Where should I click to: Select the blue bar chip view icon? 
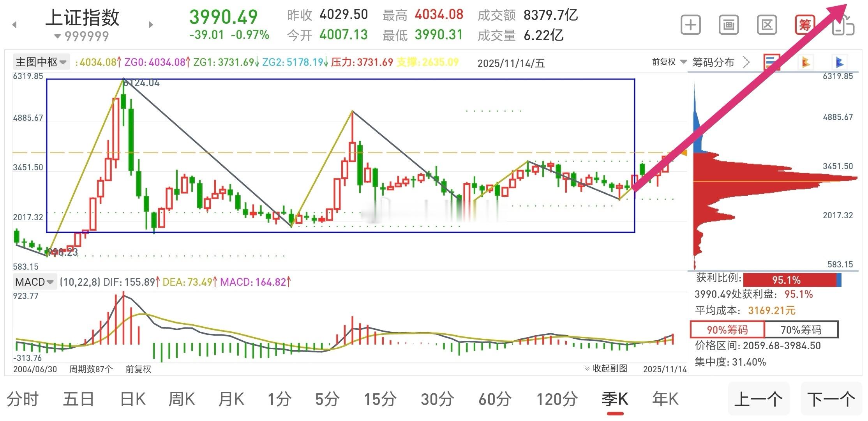coord(771,62)
